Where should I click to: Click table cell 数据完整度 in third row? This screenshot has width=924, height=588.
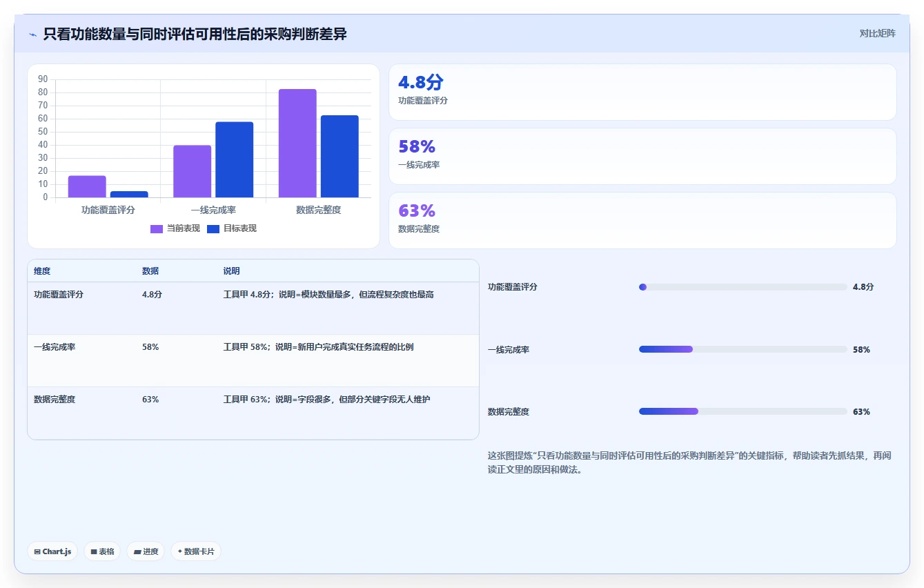coord(55,400)
